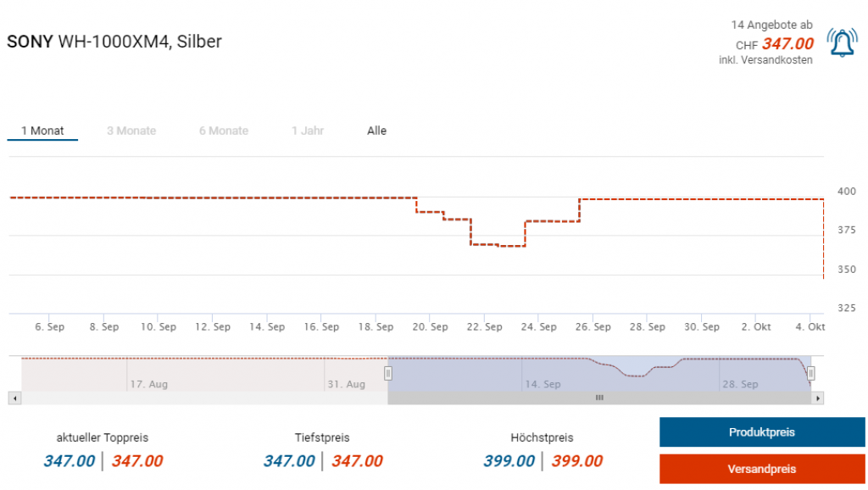Click the red Tiefstpreis 347.00 value
This screenshot has height=490, width=868.
coord(357,461)
